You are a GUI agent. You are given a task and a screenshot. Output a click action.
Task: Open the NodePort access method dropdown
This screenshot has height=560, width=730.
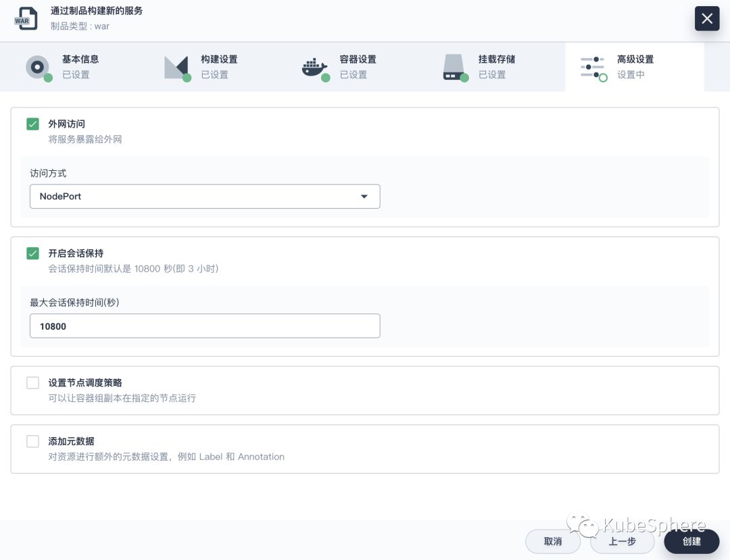tap(205, 197)
